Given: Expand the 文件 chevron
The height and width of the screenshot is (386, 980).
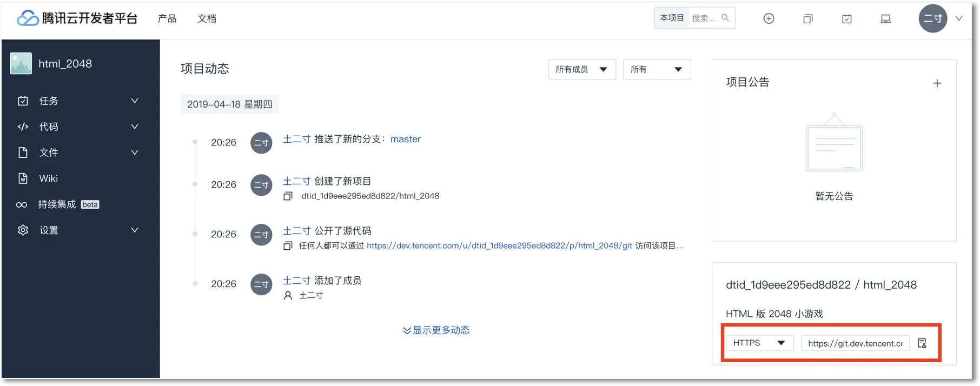Looking at the screenshot, I should [135, 152].
